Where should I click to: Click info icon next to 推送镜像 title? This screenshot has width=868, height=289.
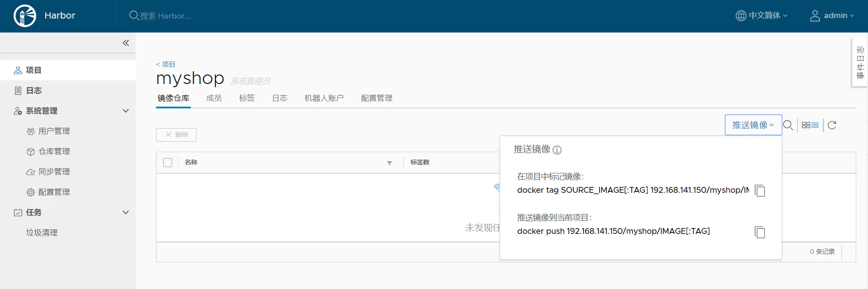[557, 150]
